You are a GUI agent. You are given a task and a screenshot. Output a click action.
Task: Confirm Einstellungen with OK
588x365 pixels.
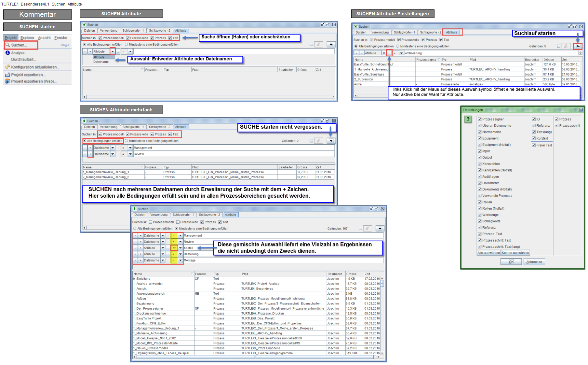tap(511, 262)
